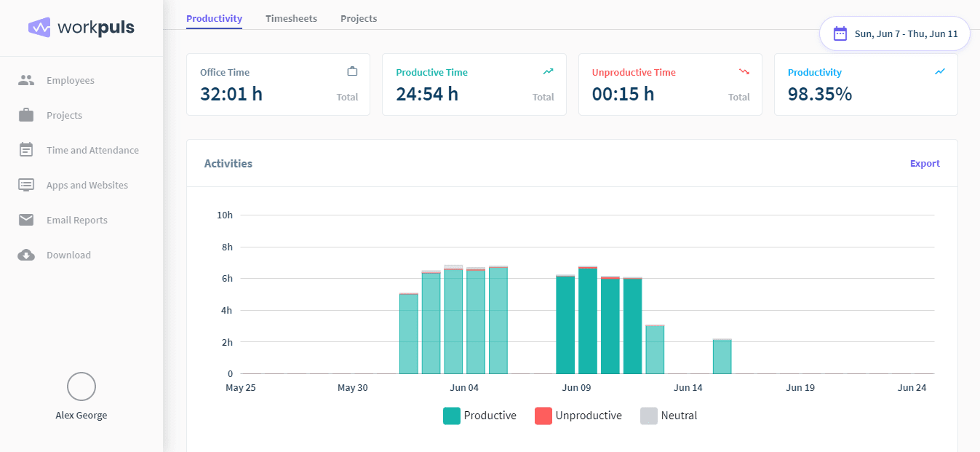Select the Apps and Websites icon
This screenshot has width=980, height=452.
point(26,185)
